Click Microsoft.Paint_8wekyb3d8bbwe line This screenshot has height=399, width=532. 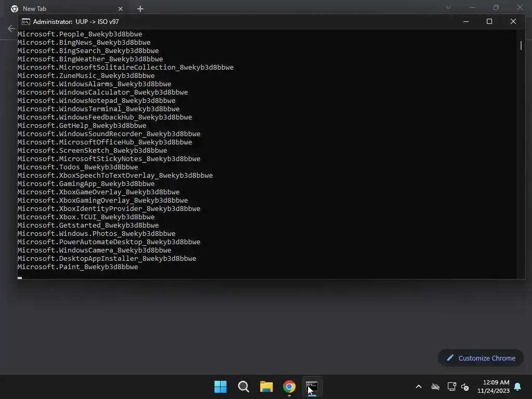(x=78, y=267)
